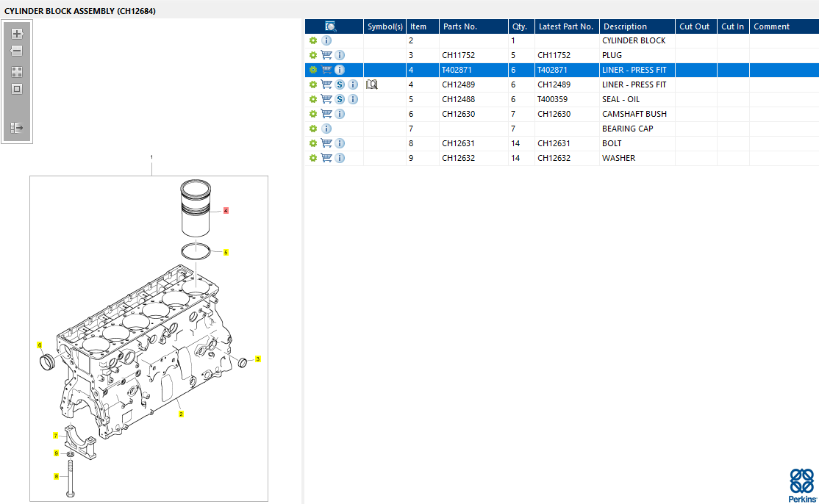
Task: Open info for SEAL - OIL row
Action: (x=353, y=99)
